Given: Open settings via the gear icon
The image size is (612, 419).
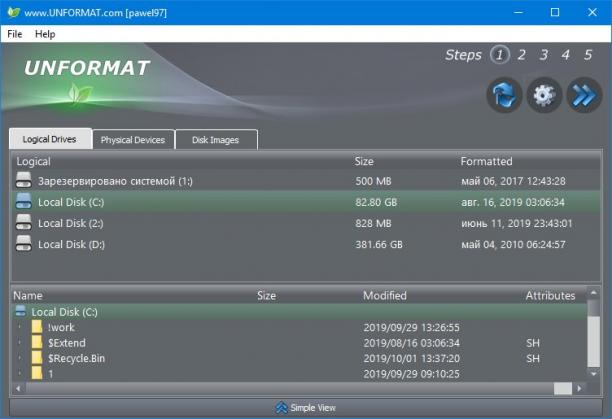Looking at the screenshot, I should coord(544,95).
